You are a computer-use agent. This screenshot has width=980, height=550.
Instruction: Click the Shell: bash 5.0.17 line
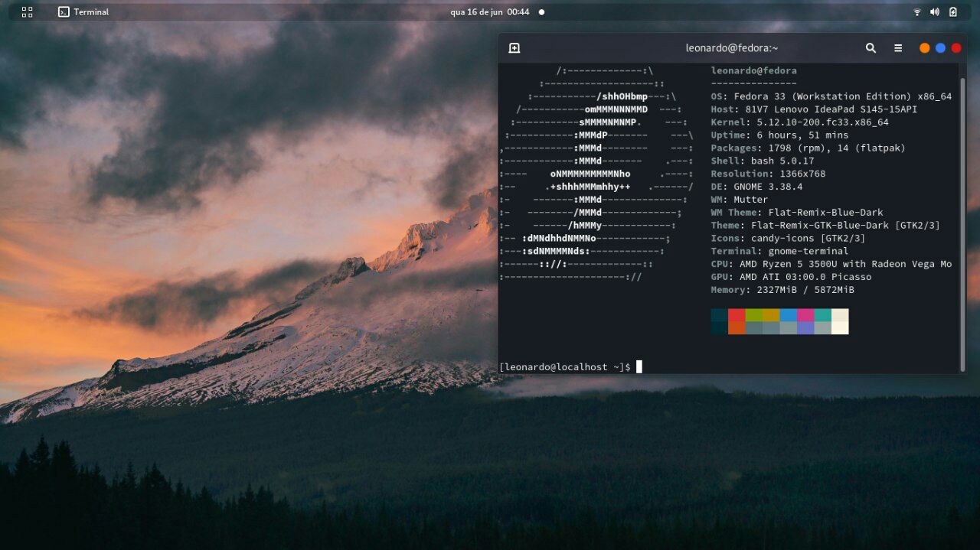tap(763, 161)
